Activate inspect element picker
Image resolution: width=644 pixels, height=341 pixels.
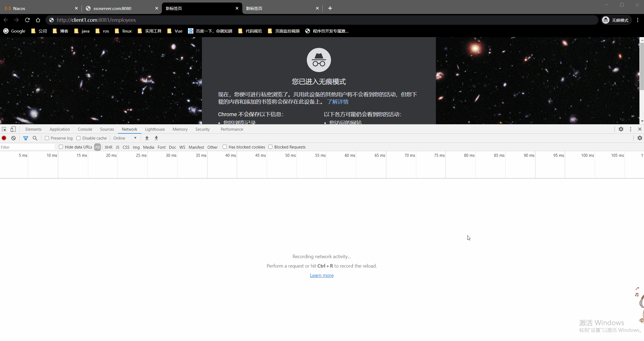coord(4,129)
